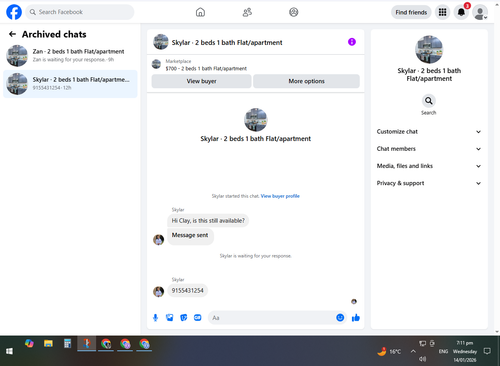Open the weather 16°C widget
The height and width of the screenshot is (366, 500).
click(389, 351)
